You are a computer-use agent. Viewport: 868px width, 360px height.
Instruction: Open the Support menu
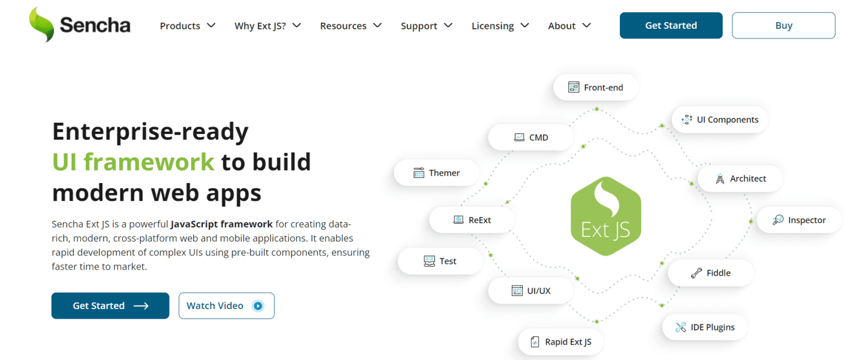[426, 25]
